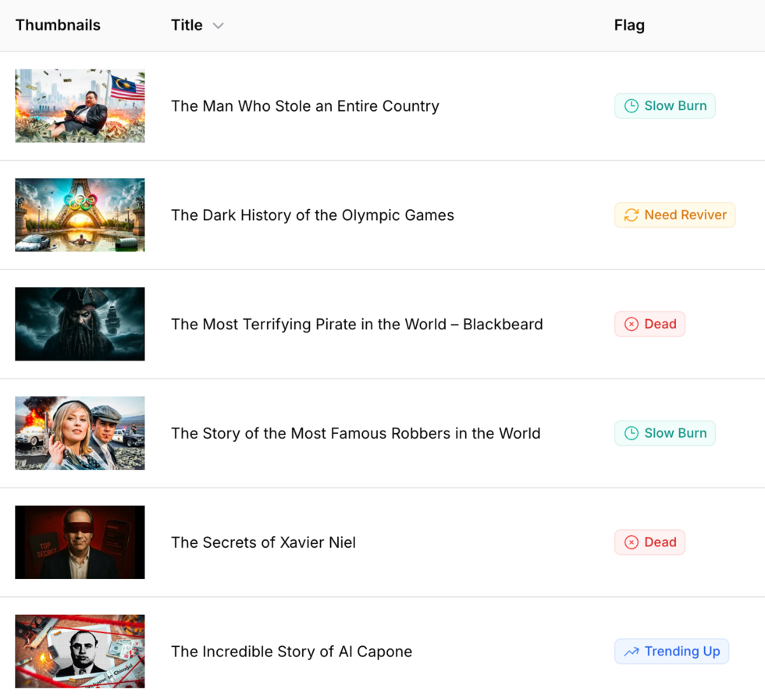The height and width of the screenshot is (700, 765).
Task: Click the clock icon on Famous Robbers' Slow Burn flag
Action: pos(632,434)
